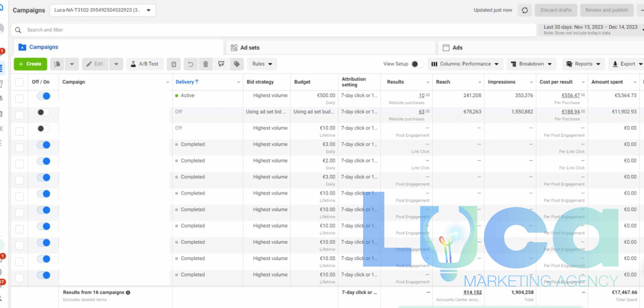Click the Duplicate campaign icon

(57, 64)
